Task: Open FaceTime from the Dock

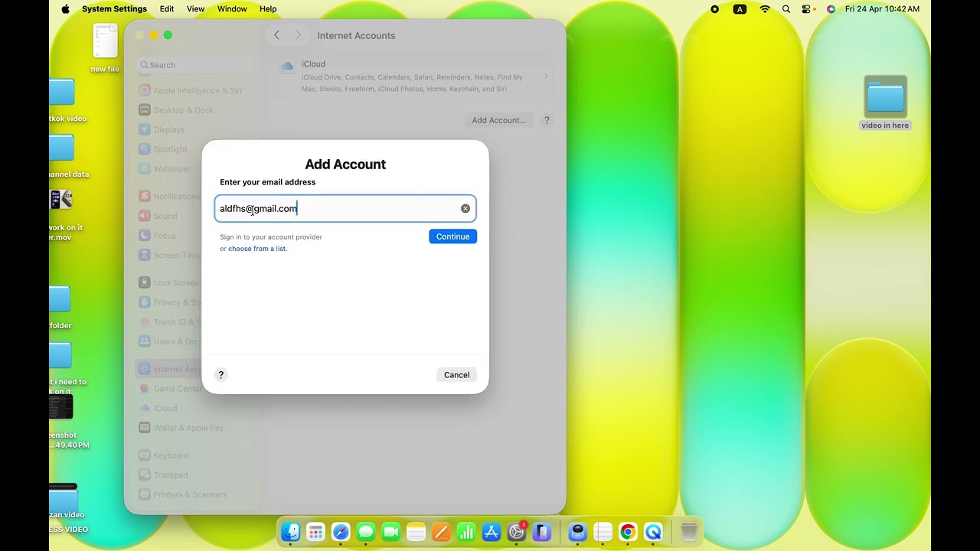Action: (x=391, y=532)
